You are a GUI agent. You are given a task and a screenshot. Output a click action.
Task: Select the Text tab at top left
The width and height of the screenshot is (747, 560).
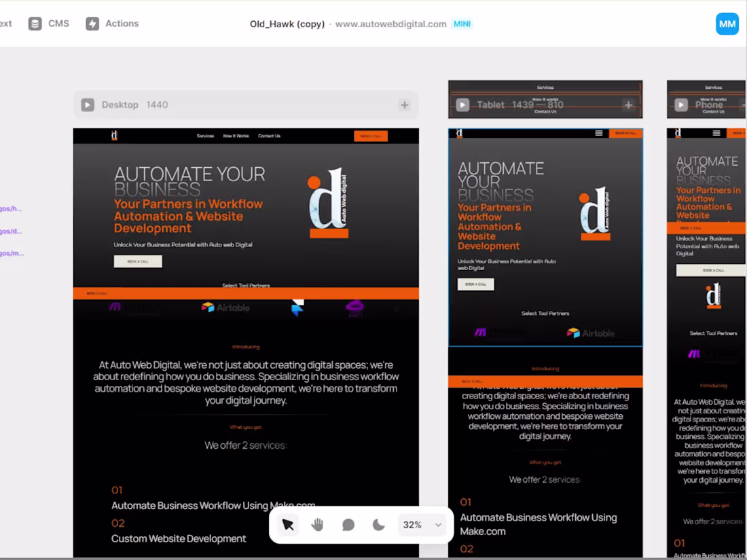5,23
